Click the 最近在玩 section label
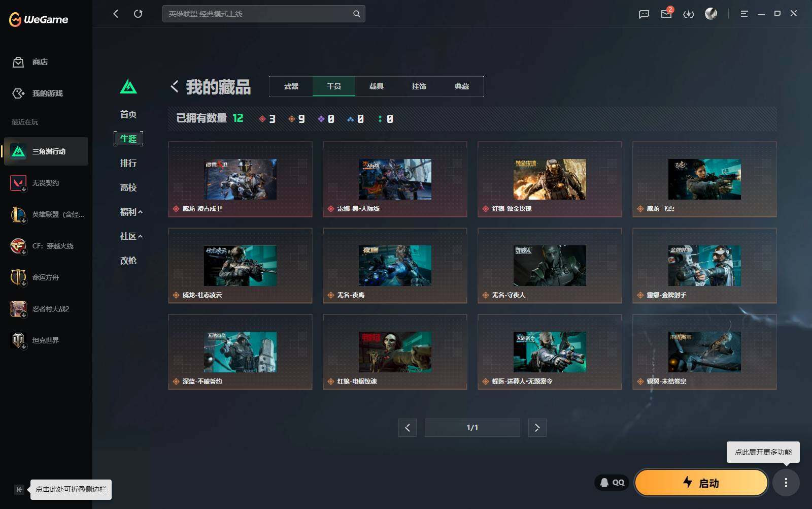812x509 pixels. point(25,122)
